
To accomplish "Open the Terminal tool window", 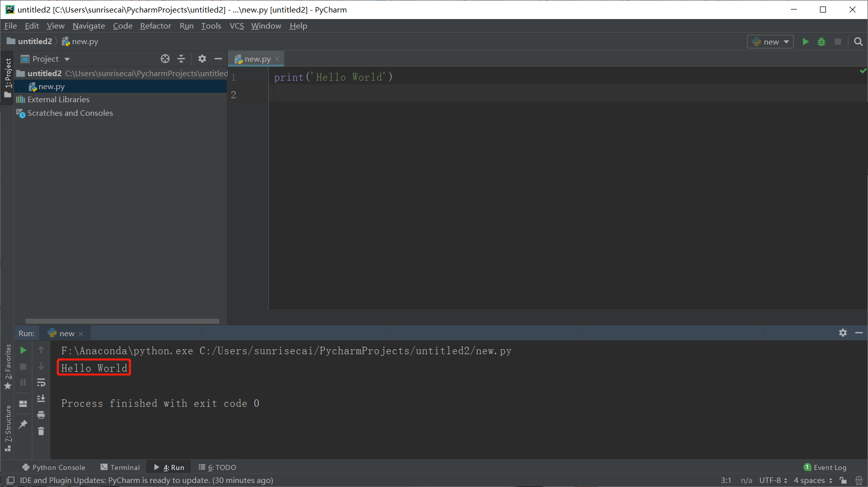I will point(120,467).
